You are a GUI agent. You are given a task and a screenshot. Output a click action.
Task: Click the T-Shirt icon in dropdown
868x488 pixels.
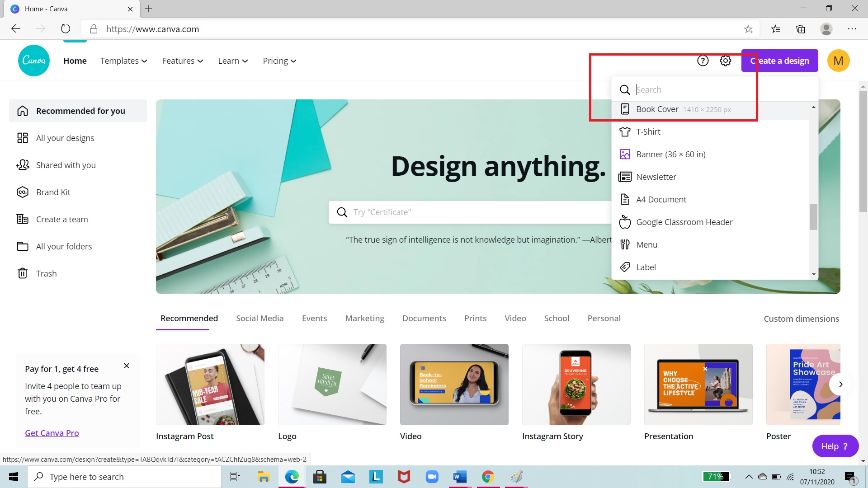625,131
